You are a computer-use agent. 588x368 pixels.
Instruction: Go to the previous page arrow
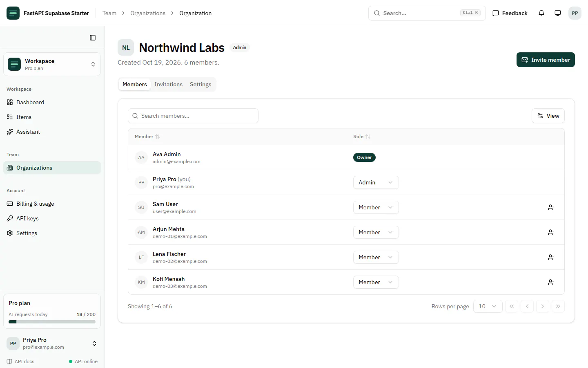pos(527,306)
